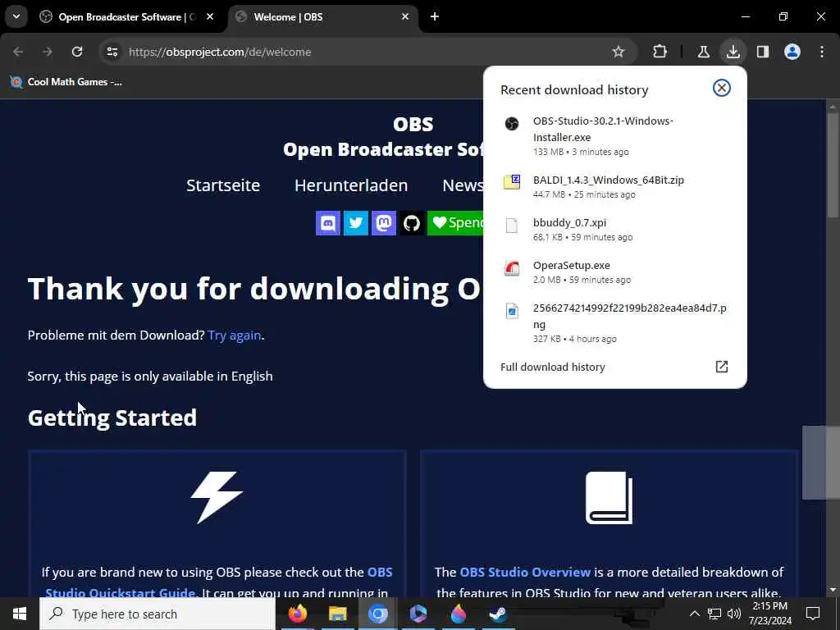Open OBS-Studio-30.2.1-Windows-Installer.exe download
The width and height of the screenshot is (840, 630).
pos(614,135)
